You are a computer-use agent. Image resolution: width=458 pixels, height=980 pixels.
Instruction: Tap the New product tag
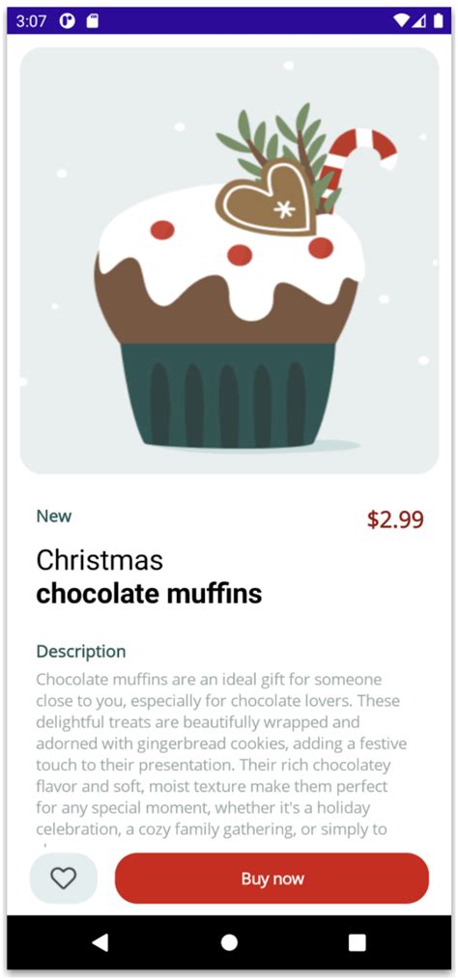(54, 517)
